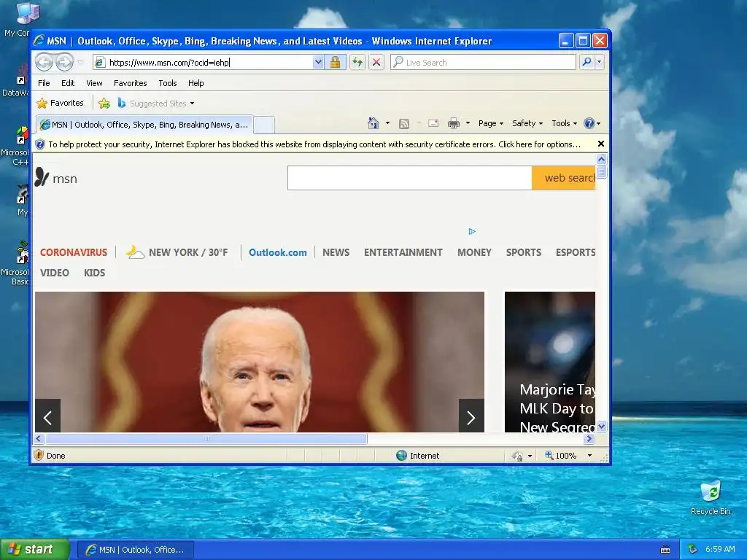Open the ESPORTS section
This screenshot has width=747, height=560.
click(x=576, y=252)
